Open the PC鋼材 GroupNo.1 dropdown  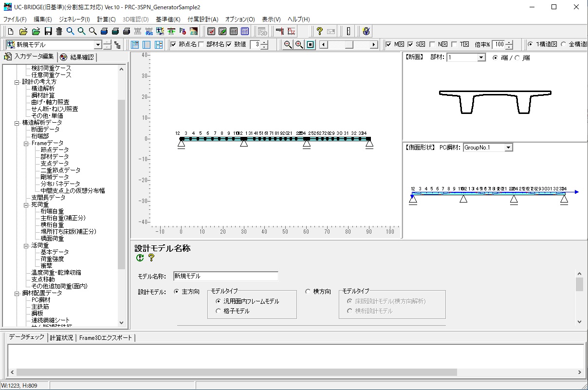pos(508,147)
